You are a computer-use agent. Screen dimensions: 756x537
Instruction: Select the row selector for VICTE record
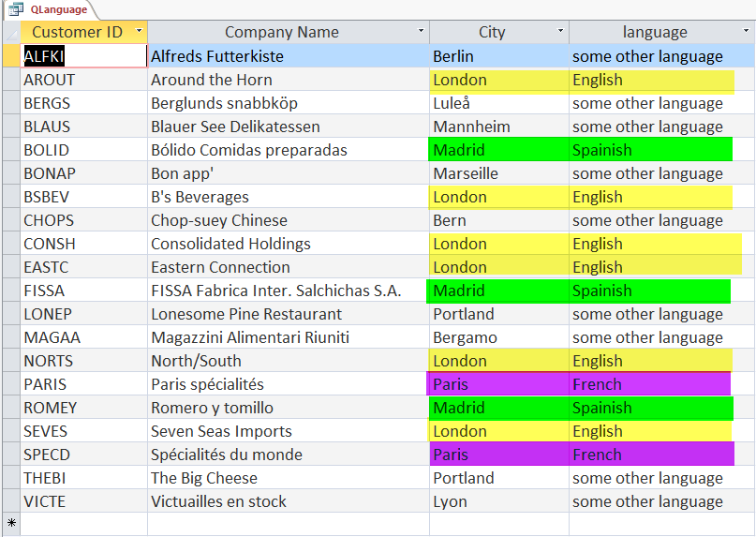click(x=10, y=501)
